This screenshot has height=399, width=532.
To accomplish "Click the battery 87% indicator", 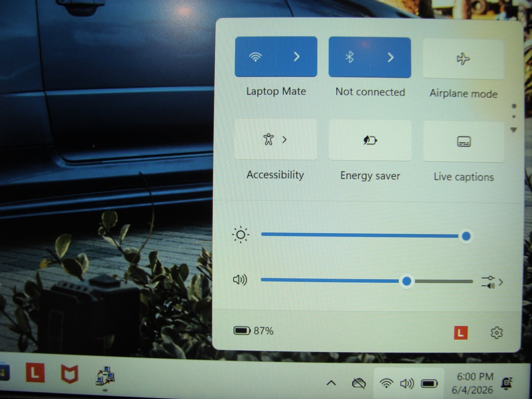I will [253, 331].
